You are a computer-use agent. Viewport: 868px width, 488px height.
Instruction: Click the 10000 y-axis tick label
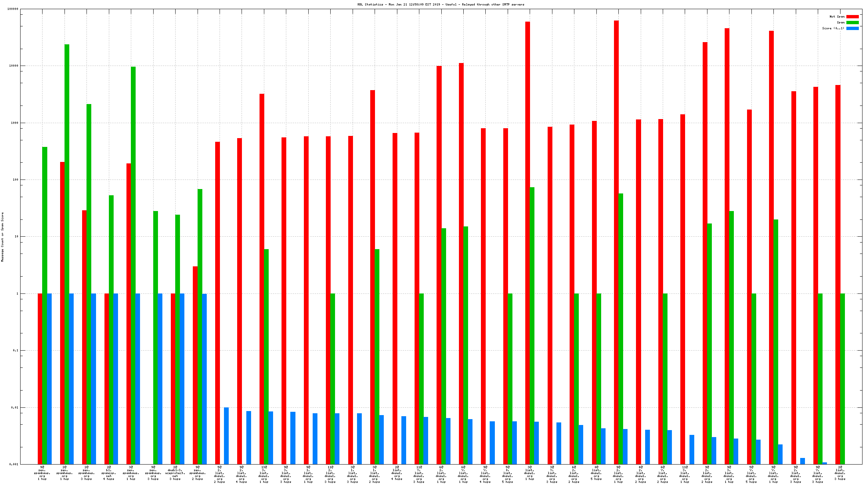[13, 66]
